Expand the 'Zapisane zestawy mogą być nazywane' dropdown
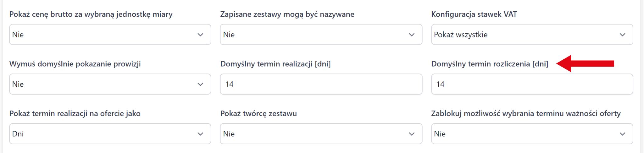 pos(321,35)
